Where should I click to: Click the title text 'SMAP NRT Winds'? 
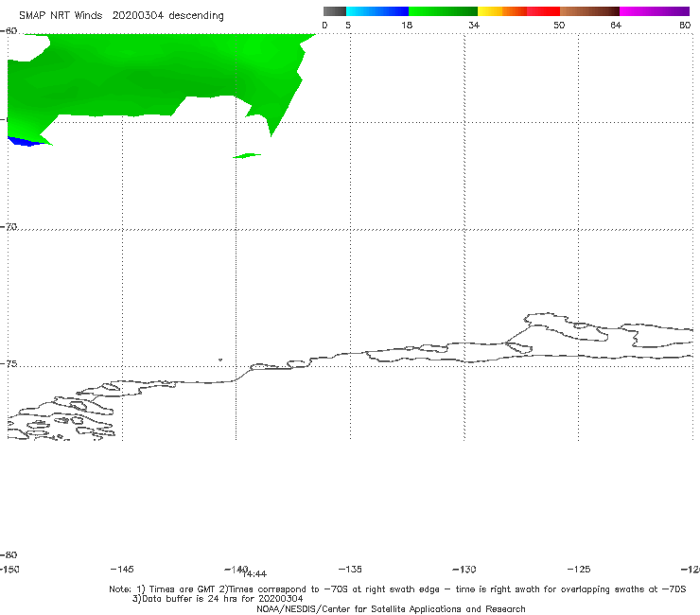(61, 16)
